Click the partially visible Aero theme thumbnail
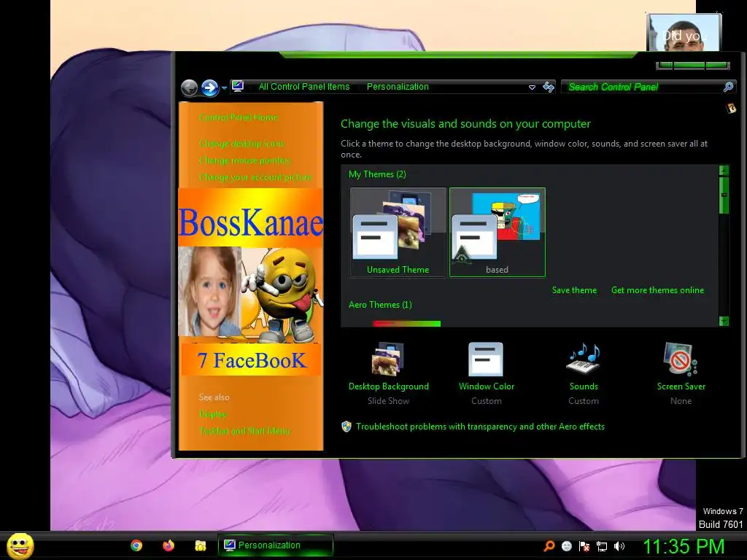This screenshot has height=560, width=747. 406,324
